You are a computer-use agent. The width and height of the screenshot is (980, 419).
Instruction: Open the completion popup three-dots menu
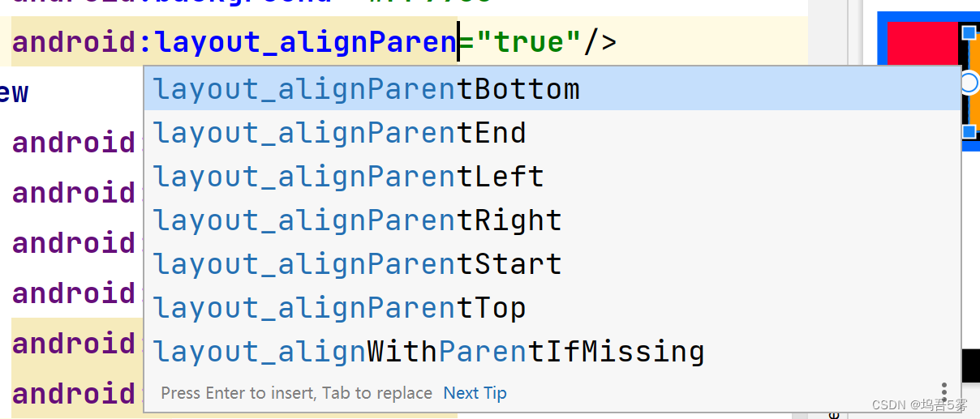coord(944,391)
